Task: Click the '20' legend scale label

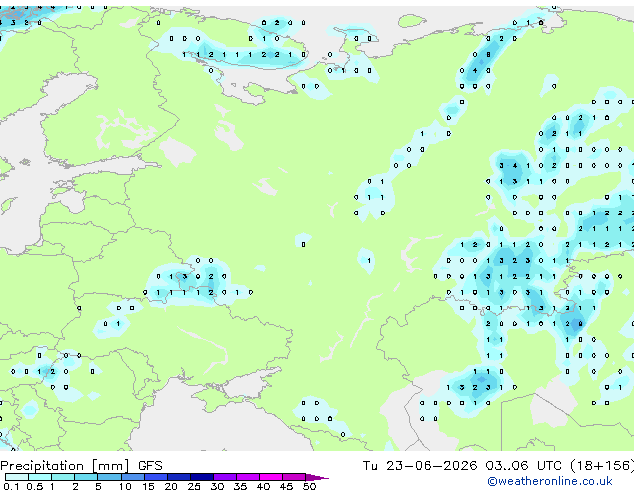Action: pos(171,486)
